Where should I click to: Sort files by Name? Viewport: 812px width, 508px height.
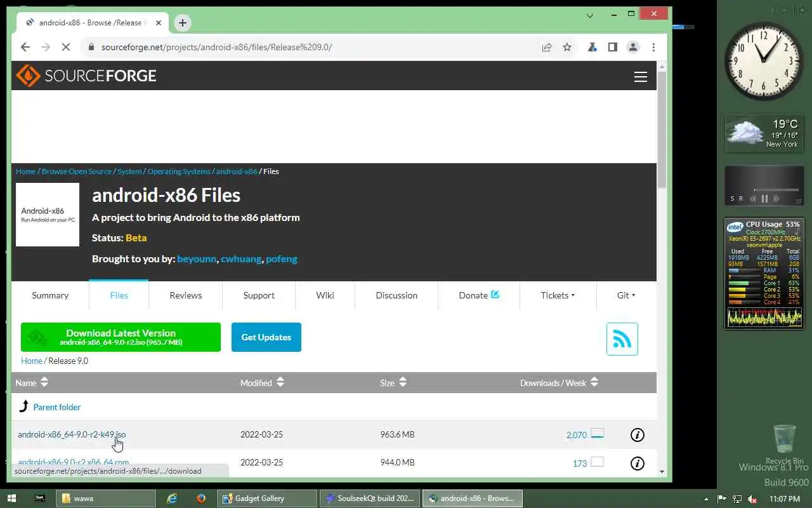32,383
